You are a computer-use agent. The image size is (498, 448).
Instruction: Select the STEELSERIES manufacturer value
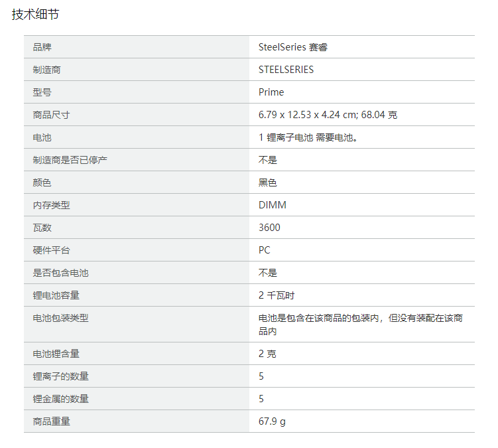pyautogui.click(x=286, y=70)
